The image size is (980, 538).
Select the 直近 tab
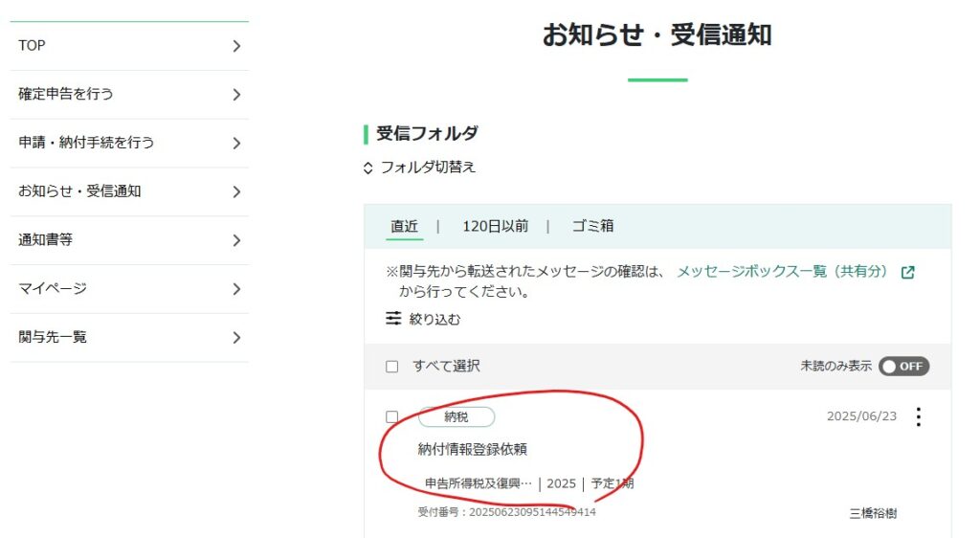[x=405, y=226]
